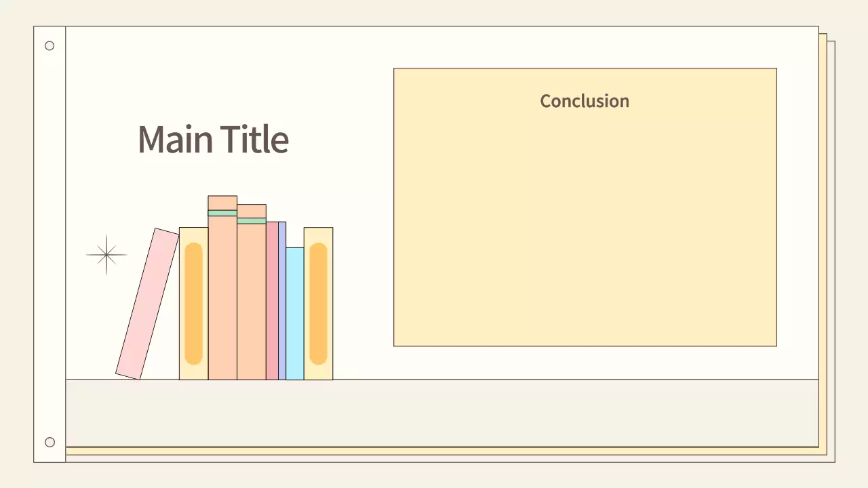Image resolution: width=868 pixels, height=488 pixels.
Task: Click the green band on the tallest book
Action: pyautogui.click(x=222, y=213)
